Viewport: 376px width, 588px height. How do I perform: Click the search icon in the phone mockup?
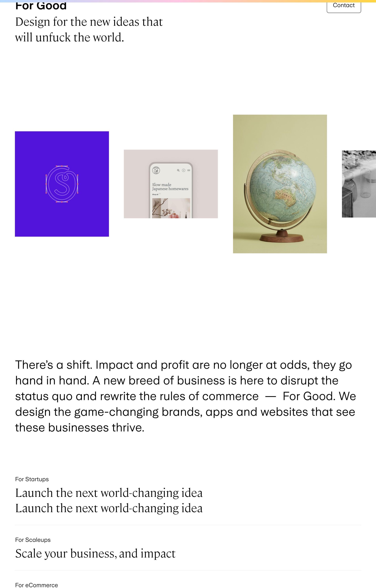pyautogui.click(x=178, y=170)
